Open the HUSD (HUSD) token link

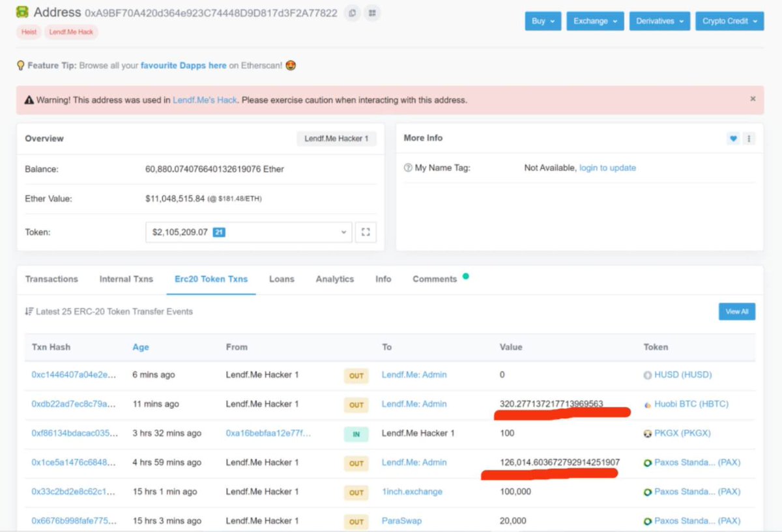[x=683, y=375]
